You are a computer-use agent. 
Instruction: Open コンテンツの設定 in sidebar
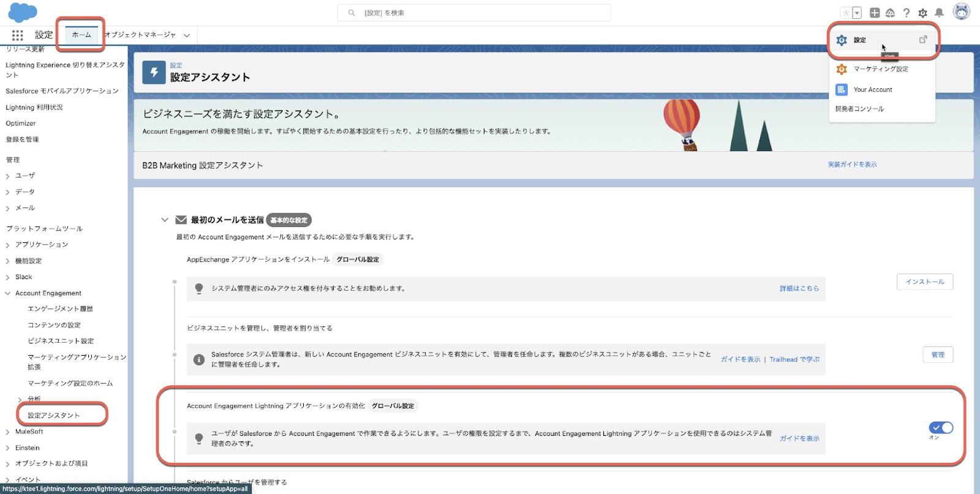pyautogui.click(x=54, y=325)
